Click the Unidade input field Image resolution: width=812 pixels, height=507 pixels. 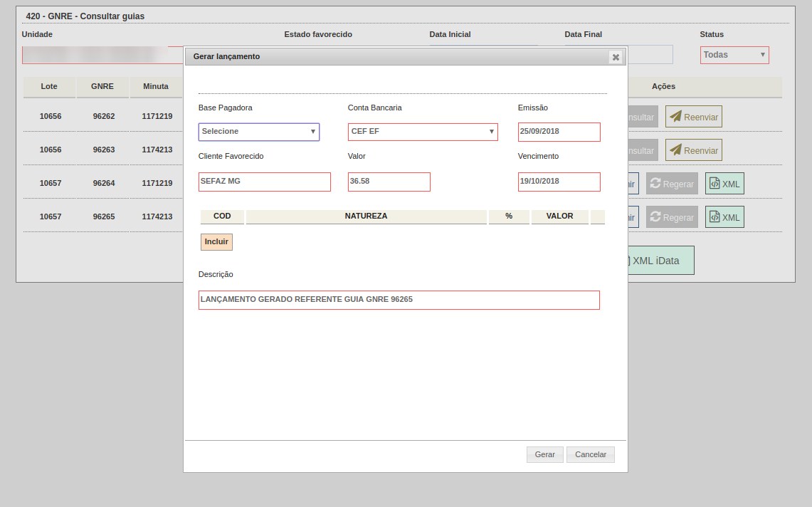tap(102, 55)
